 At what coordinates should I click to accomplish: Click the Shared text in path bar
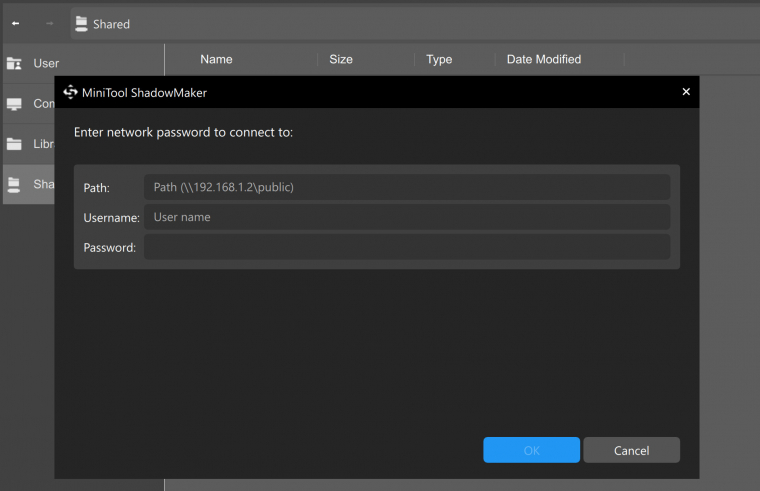pyautogui.click(x=111, y=24)
